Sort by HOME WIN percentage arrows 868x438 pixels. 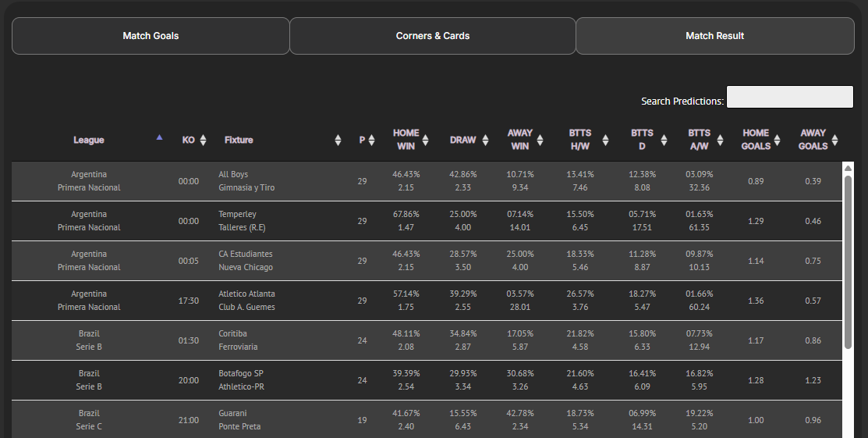point(425,141)
